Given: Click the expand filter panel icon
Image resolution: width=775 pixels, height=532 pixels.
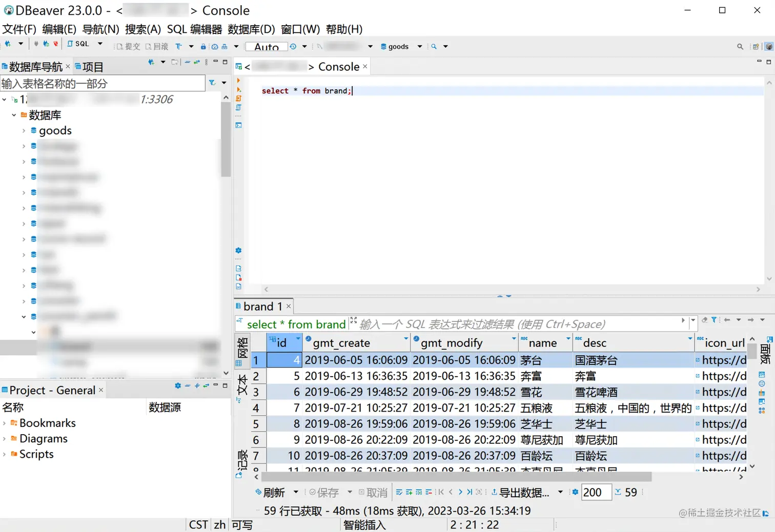Looking at the screenshot, I should (x=353, y=320).
